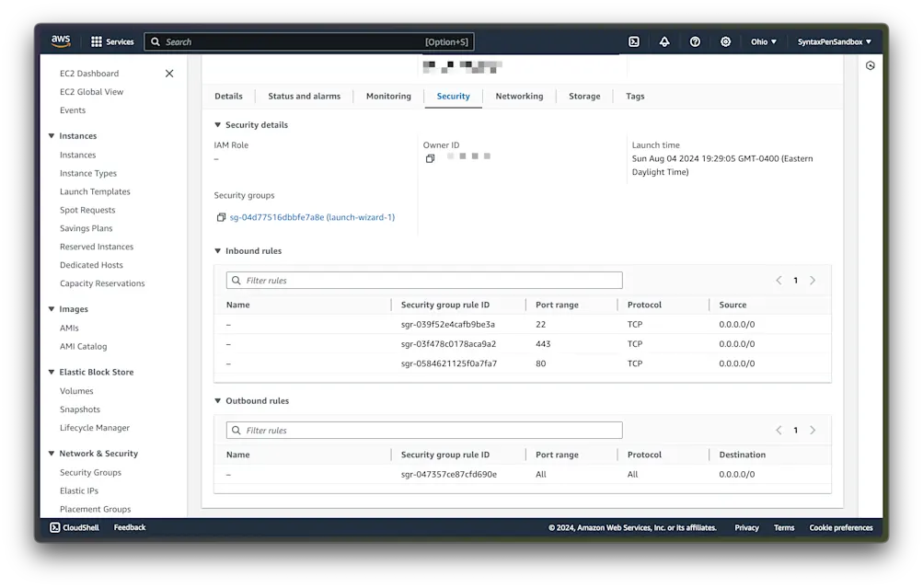Click Filter rules field under Outbound rules
Viewport: 923px width, 588px height.
(424, 431)
